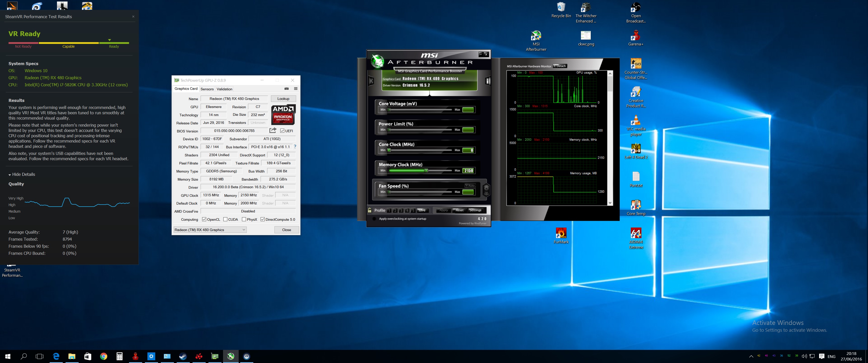The width and height of the screenshot is (868, 363).
Task: Open the Windows Start menu
Action: click(8, 356)
